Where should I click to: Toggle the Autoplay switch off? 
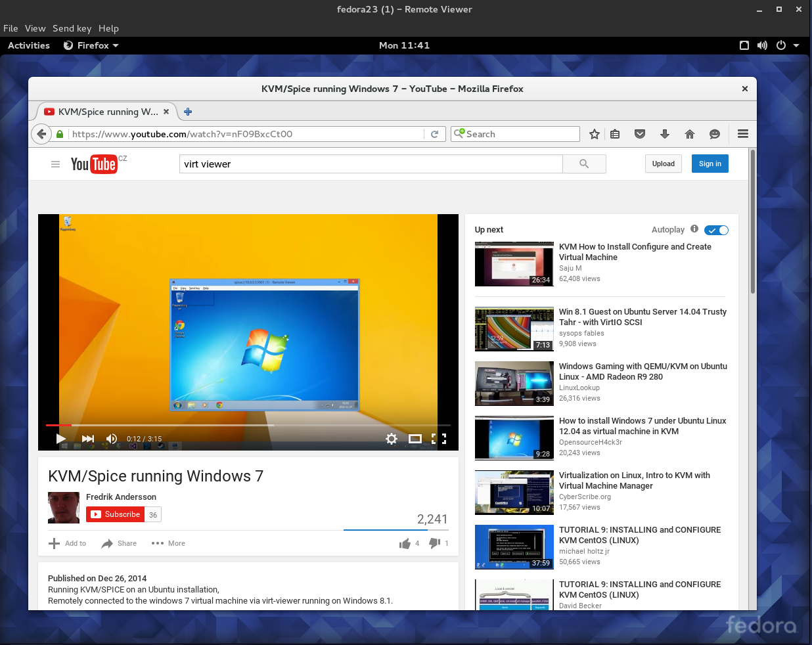click(x=716, y=230)
